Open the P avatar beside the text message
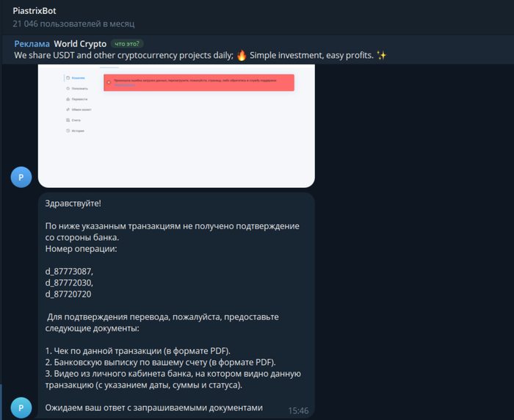 [x=21, y=408]
